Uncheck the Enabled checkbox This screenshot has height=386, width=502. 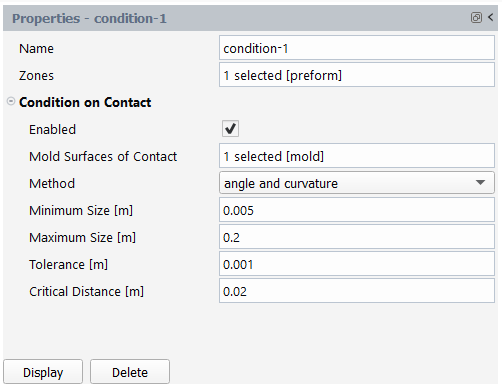click(x=230, y=129)
